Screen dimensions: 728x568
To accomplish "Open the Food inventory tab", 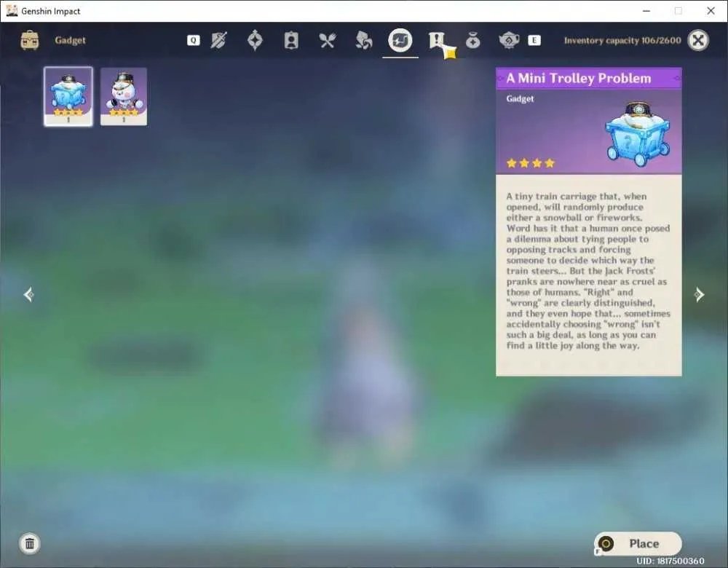I will [328, 41].
